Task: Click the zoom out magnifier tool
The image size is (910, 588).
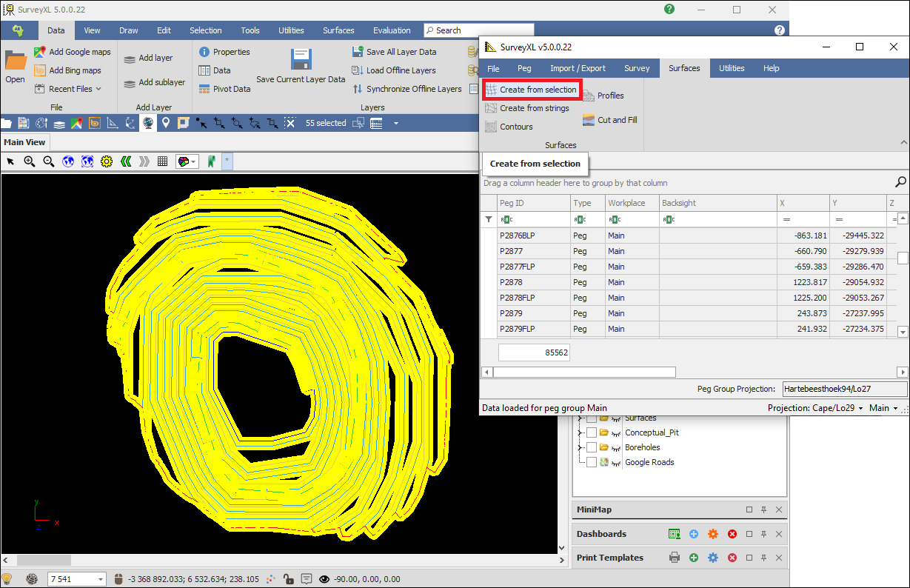Action: click(49, 161)
